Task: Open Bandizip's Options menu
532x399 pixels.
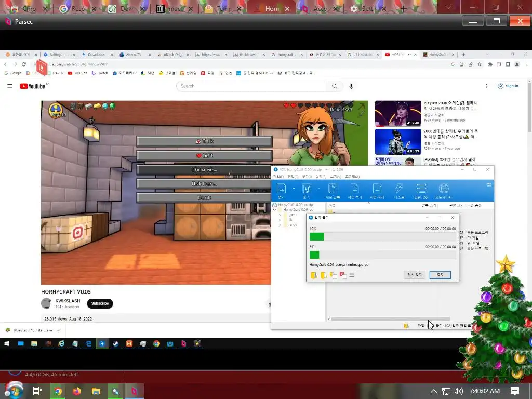Action: (x=321, y=177)
